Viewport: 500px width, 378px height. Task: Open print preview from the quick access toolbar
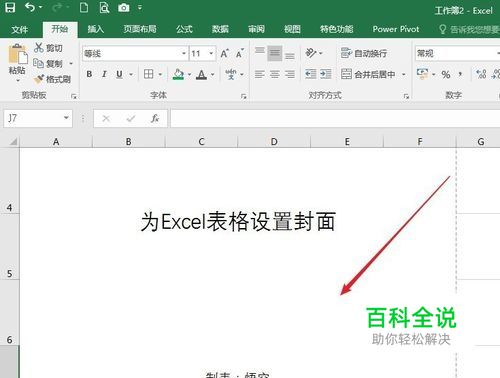(x=104, y=7)
